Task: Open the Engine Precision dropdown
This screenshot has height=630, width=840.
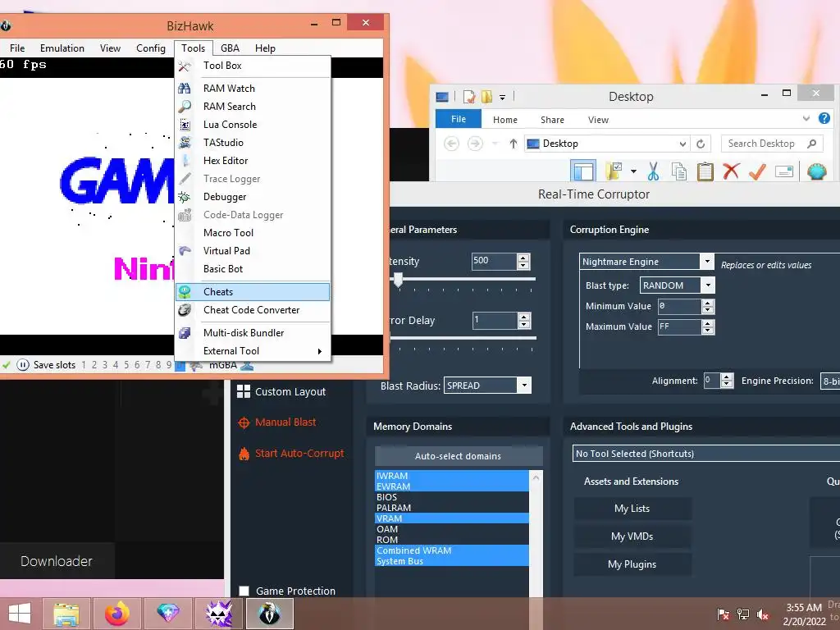Action: (830, 381)
